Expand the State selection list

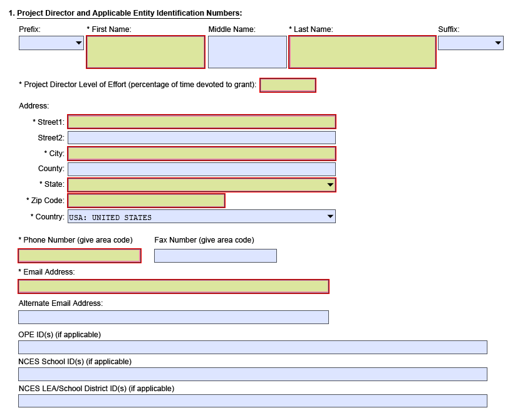point(202,184)
